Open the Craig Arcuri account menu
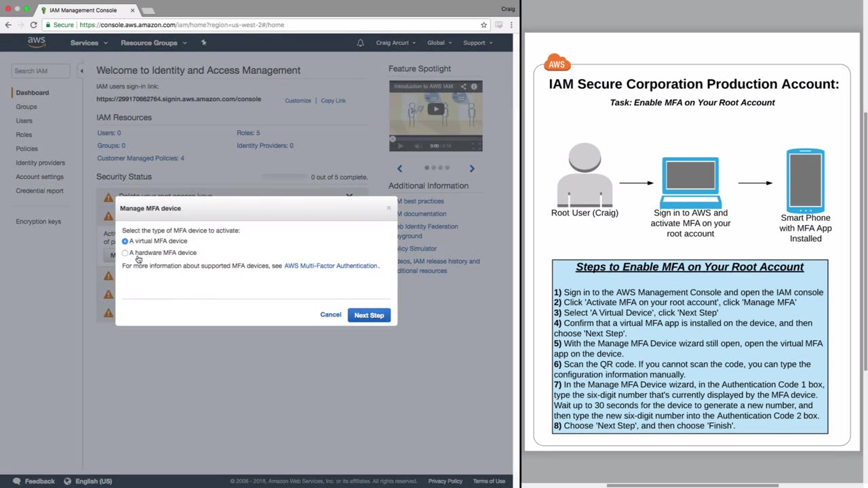The height and width of the screenshot is (488, 868). point(396,43)
